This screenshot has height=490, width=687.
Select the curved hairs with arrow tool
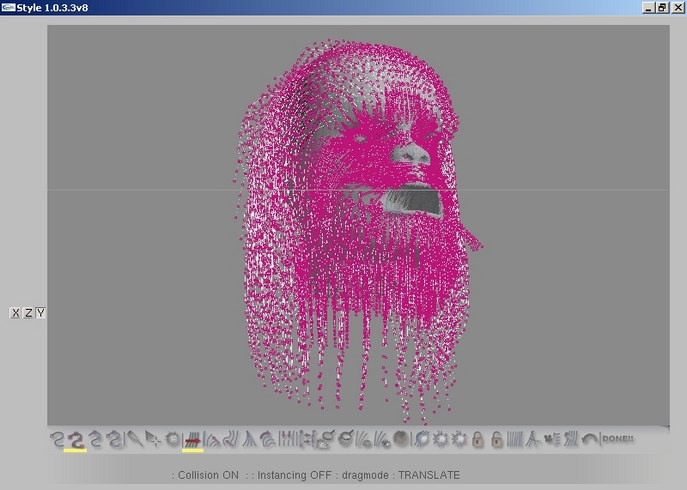(213, 440)
